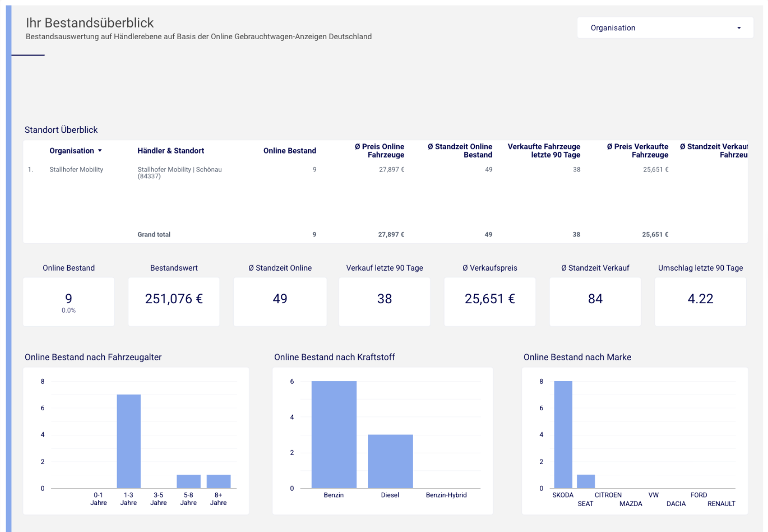This screenshot has width=768, height=532.
Task: Click the Ihr Bestandsüberblick page title
Action: [90, 23]
